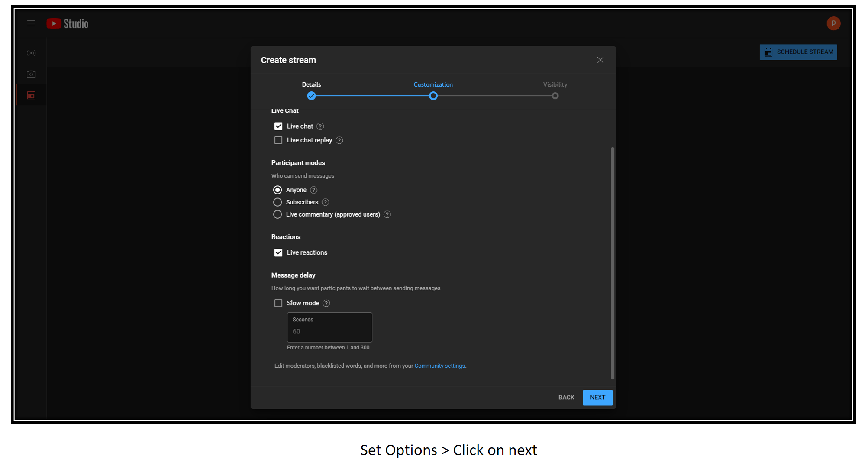Viewport: 868px width, 466px height.
Task: Click the YouTube Studio logo
Action: 68,23
